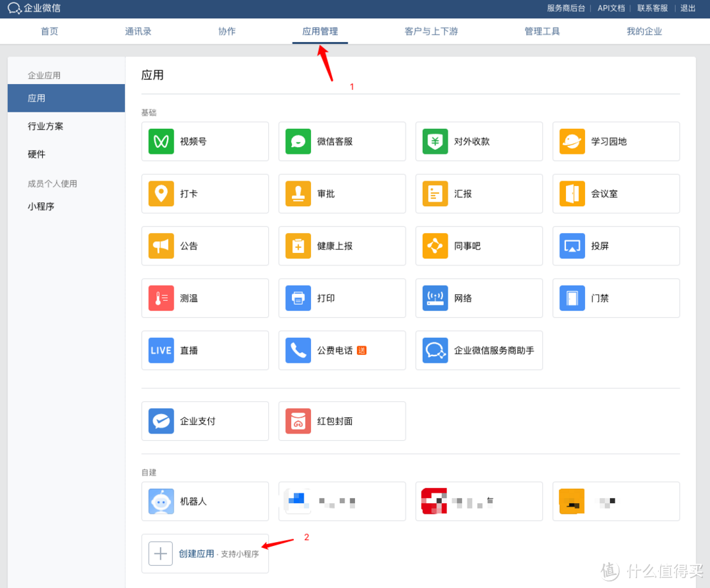Open the 会议室 meeting room app

point(615,193)
